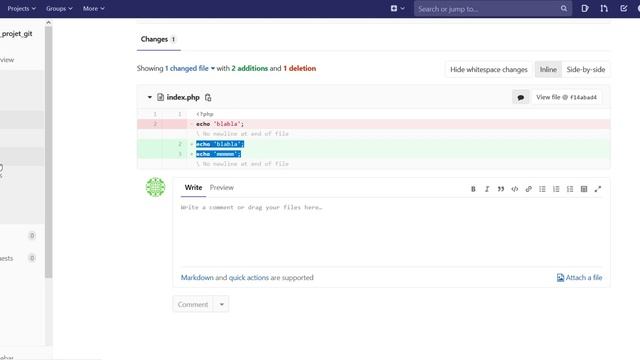Click Hide whitespace changes button
Screen dimensions: 640x360
[x=489, y=70]
